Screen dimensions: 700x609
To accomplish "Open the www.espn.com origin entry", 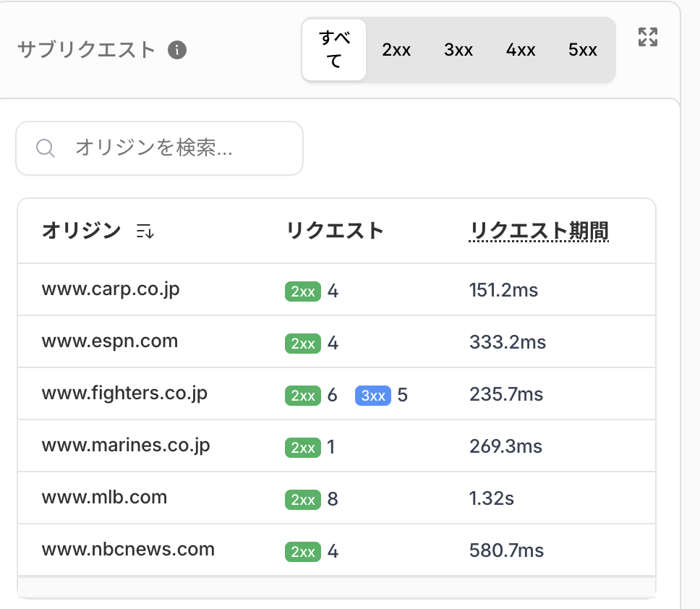I will [109, 343].
